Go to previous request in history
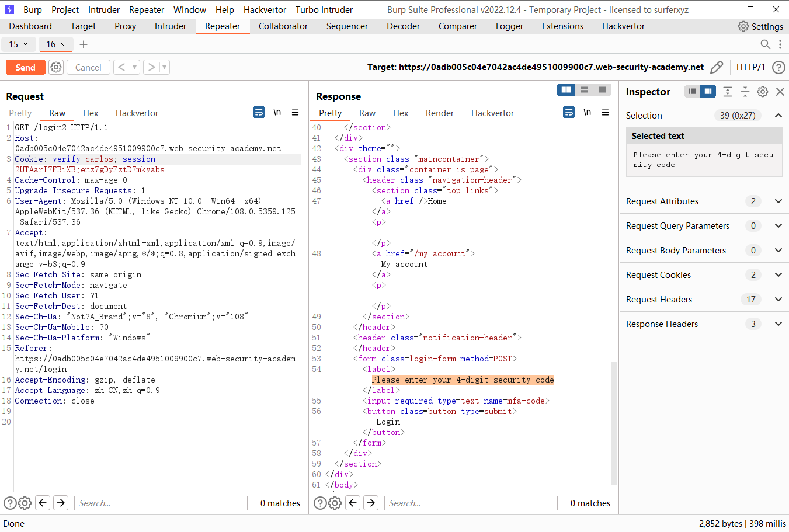The image size is (789, 532). click(121, 67)
